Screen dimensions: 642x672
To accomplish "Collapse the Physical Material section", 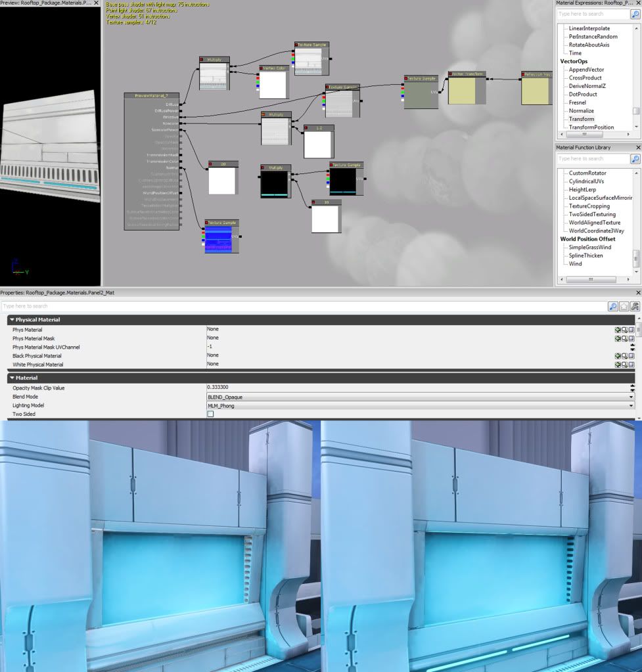I will [12, 320].
